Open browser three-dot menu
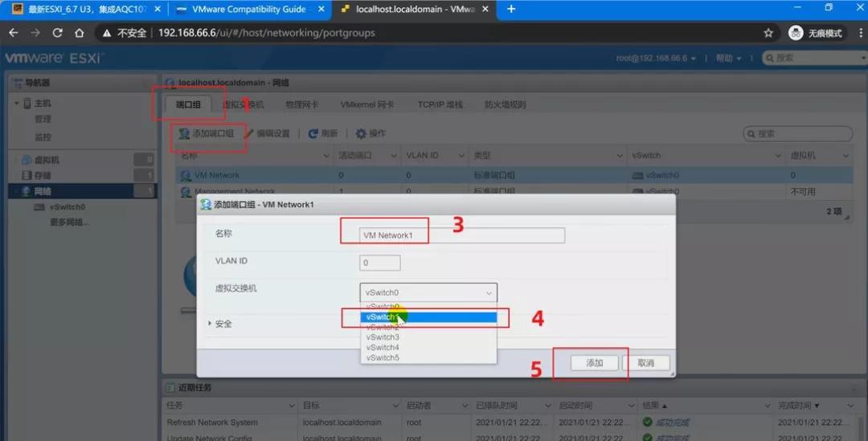This screenshot has width=868, height=441. [861, 33]
